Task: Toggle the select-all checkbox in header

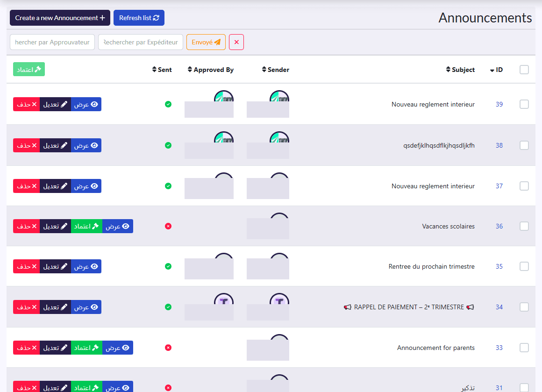Action: pos(524,70)
